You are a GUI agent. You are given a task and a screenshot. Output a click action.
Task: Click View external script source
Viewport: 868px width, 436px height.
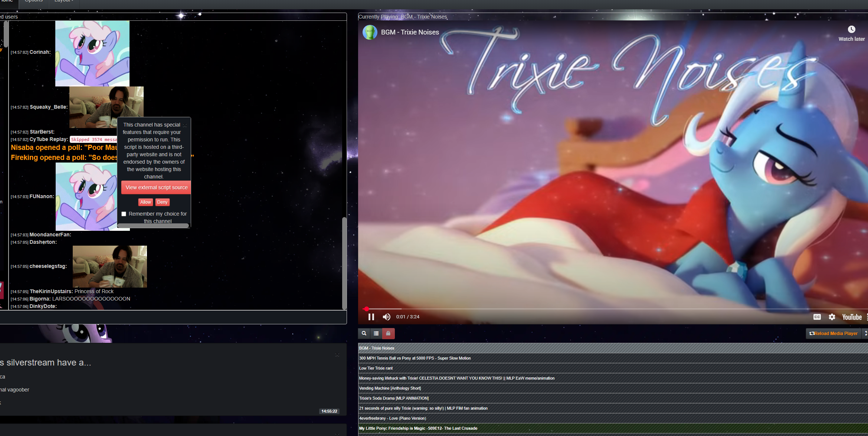[x=156, y=187]
